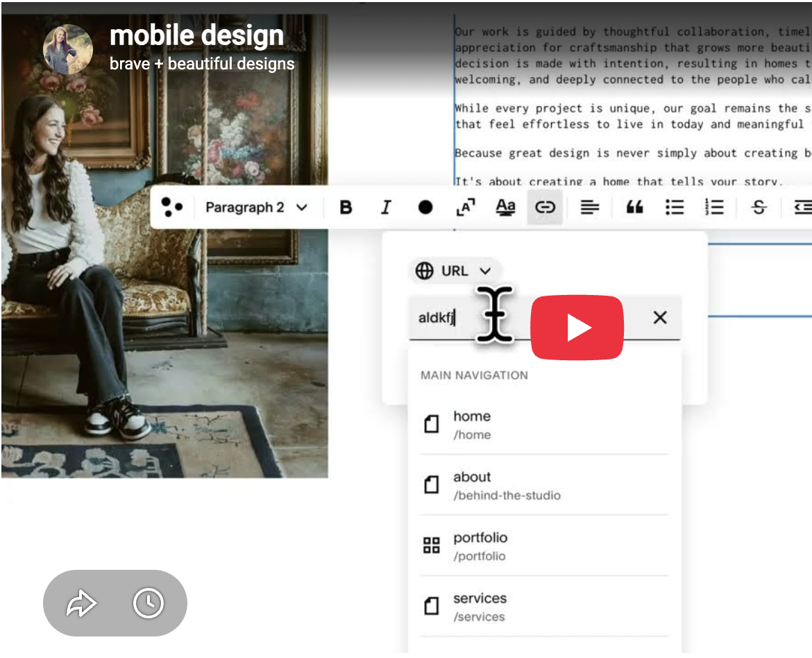Select the about page link
812x658 pixels.
(x=543, y=485)
